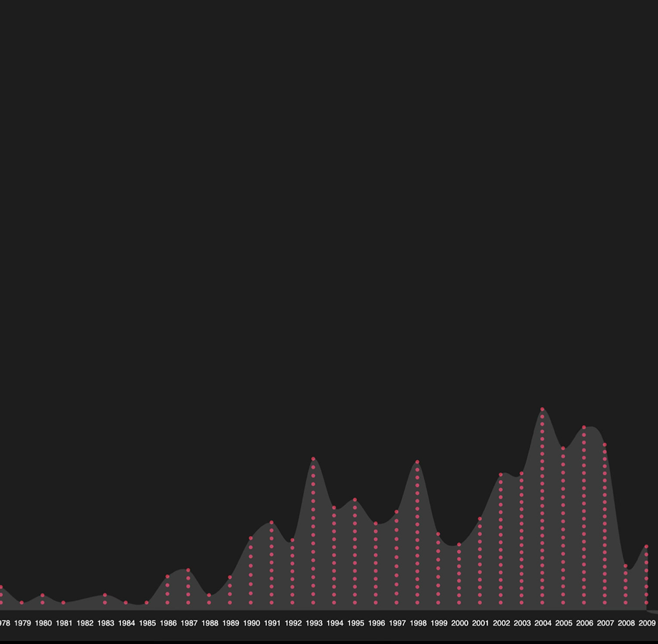The width and height of the screenshot is (658, 644).
Task: Select the 2007 year label
Action: [605, 623]
